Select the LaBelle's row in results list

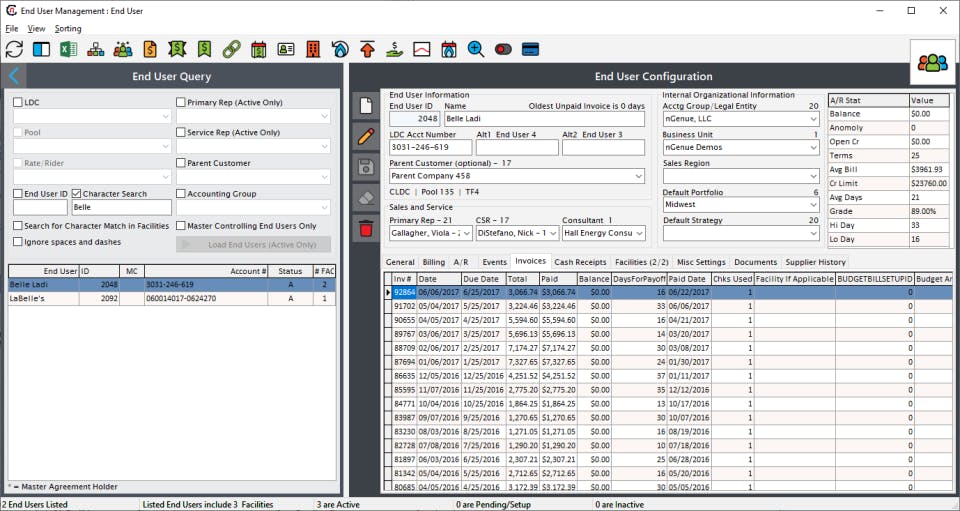pos(171,299)
